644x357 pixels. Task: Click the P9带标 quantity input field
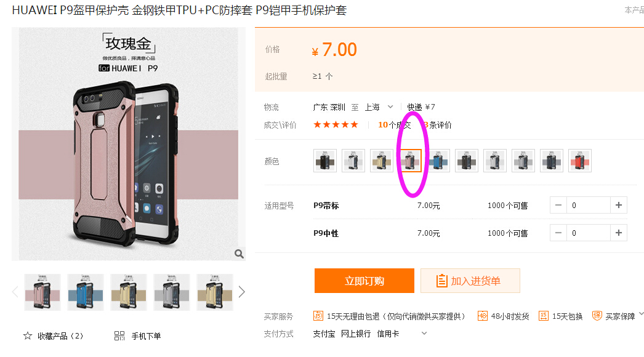(588, 205)
